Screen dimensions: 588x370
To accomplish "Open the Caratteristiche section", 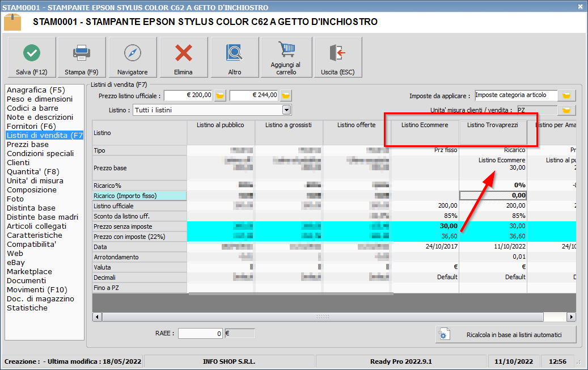I will (x=35, y=236).
